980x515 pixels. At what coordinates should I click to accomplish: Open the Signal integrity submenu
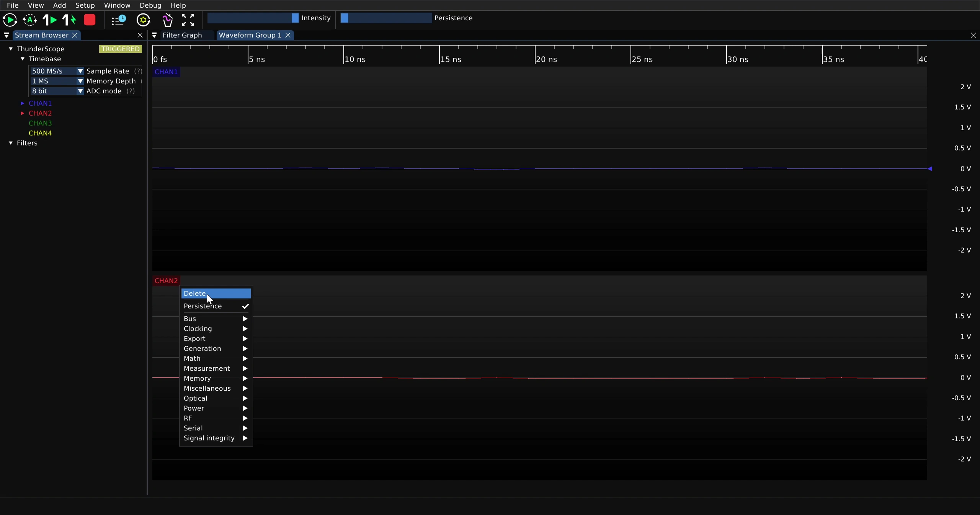tap(216, 438)
